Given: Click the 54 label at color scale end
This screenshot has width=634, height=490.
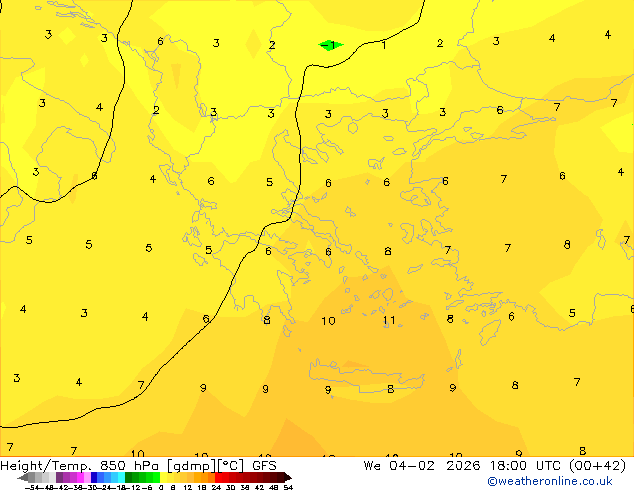Looking at the screenshot, I should (288, 487).
